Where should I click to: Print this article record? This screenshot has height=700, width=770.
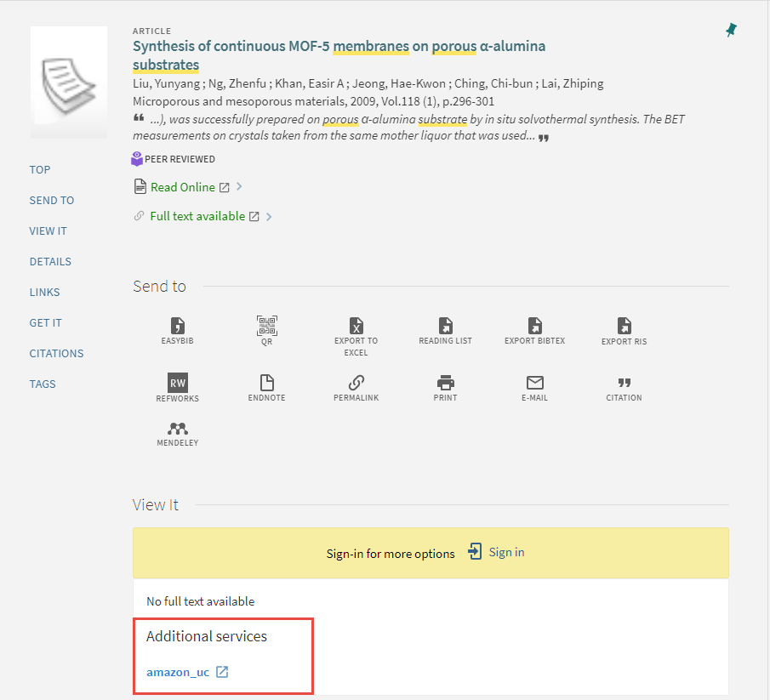[445, 384]
